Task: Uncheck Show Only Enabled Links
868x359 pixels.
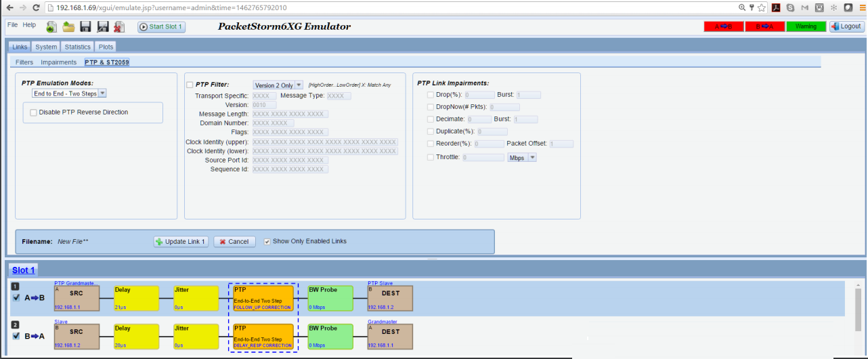Action: pos(267,242)
